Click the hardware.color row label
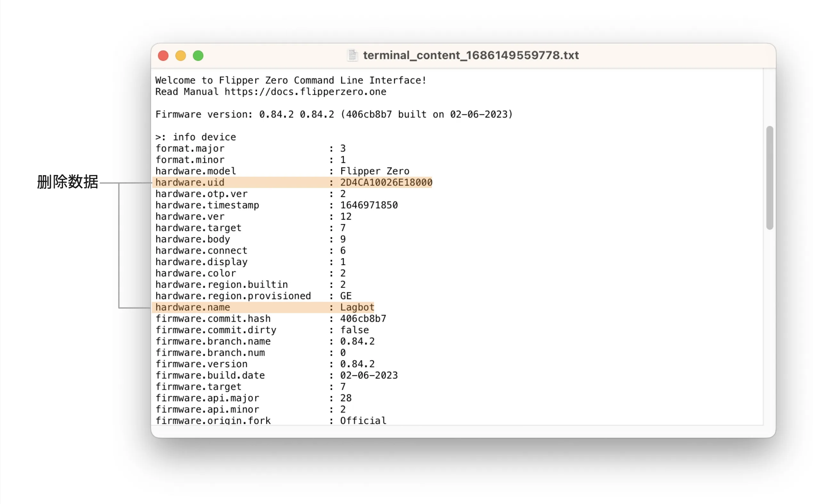Screen dimensions: 813x504 tap(196, 273)
